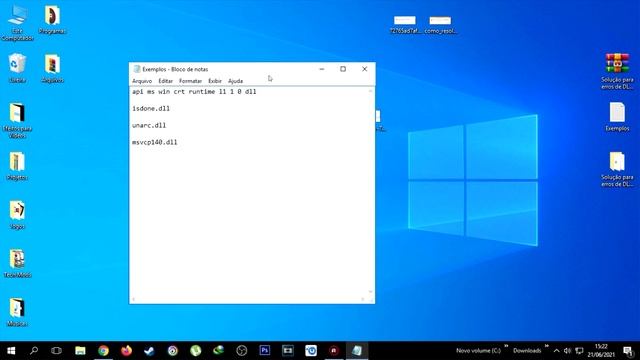Open volume control in system tray

pos(567,351)
